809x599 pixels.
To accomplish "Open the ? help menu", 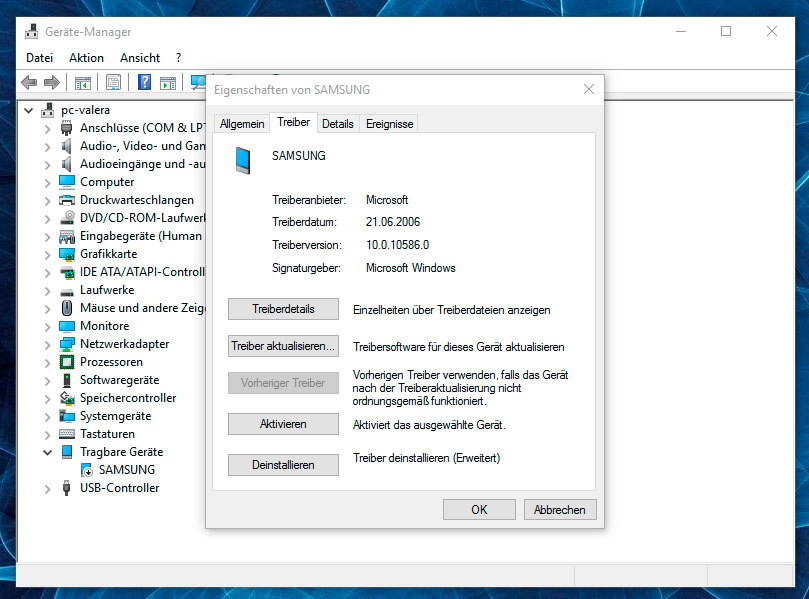I will pyautogui.click(x=179, y=58).
